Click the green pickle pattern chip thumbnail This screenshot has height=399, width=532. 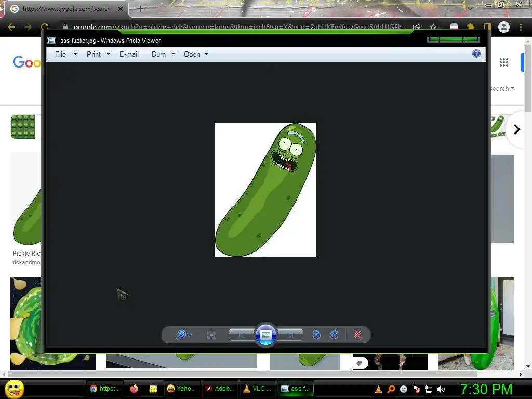pos(23,127)
